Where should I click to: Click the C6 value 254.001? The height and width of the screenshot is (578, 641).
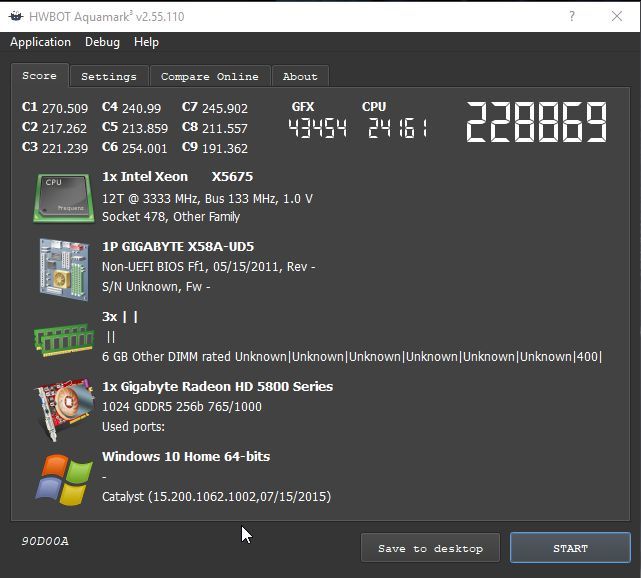(x=145, y=148)
